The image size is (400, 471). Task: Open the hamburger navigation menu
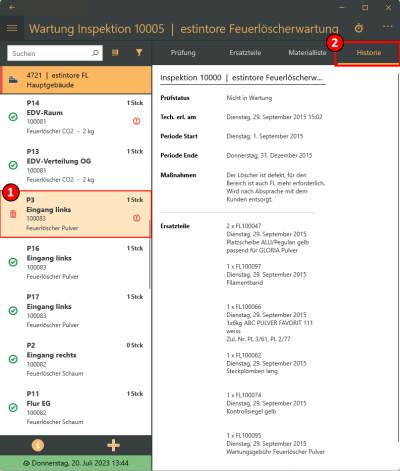click(x=12, y=28)
